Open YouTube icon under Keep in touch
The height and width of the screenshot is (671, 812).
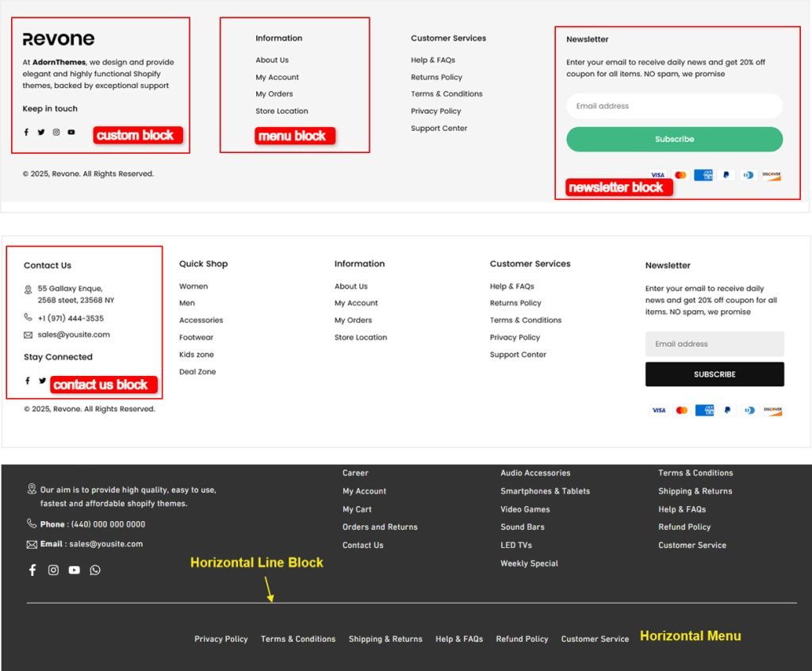pyautogui.click(x=71, y=132)
